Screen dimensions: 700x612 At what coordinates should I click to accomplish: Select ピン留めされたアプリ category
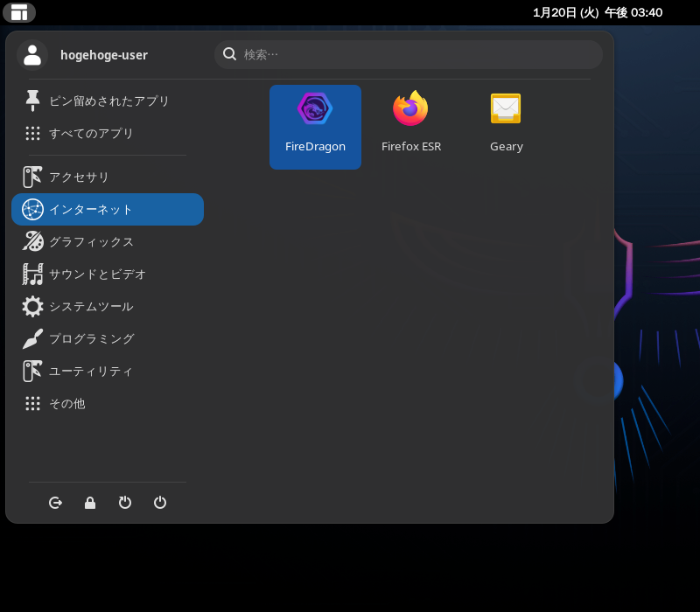[x=108, y=101]
